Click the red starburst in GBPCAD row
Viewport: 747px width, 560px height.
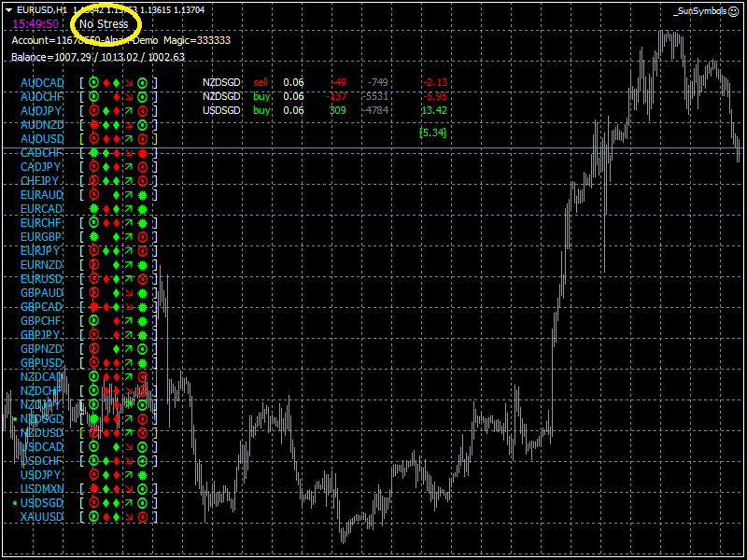tap(94, 307)
